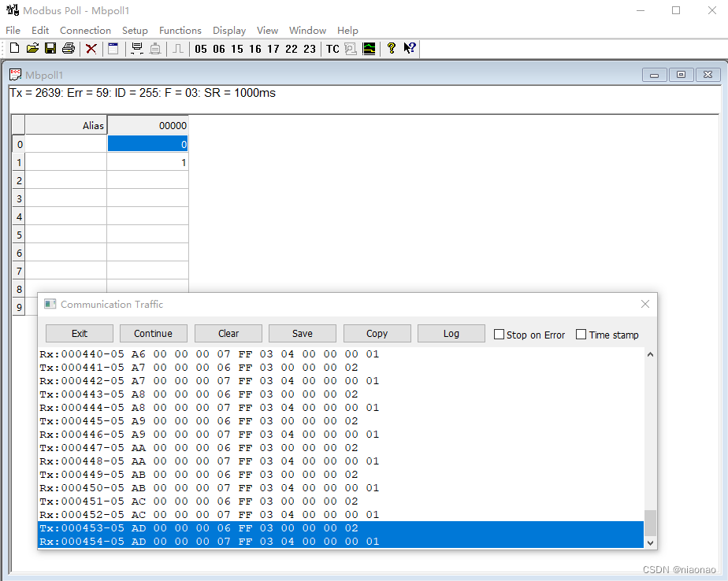
Task: Select the Tx:000453 traffic line
Action: (x=340, y=528)
